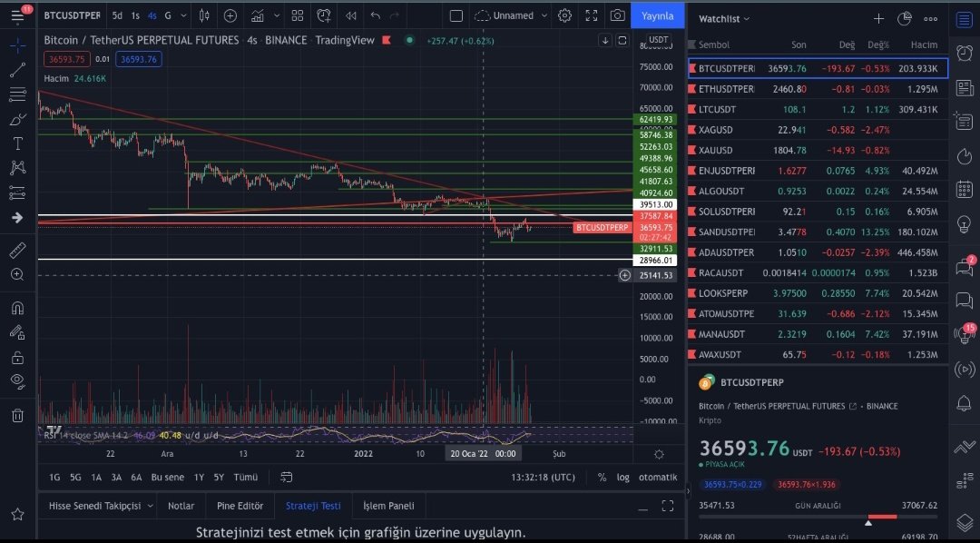Switch to the Strateji Testi tab
The width and height of the screenshot is (980, 543).
313,506
